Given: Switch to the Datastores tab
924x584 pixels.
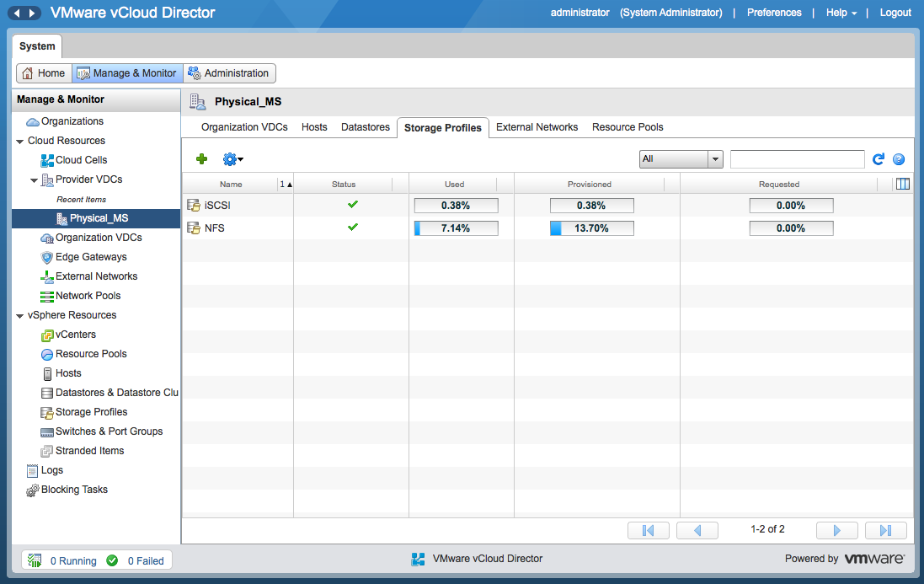Looking at the screenshot, I should tap(366, 127).
